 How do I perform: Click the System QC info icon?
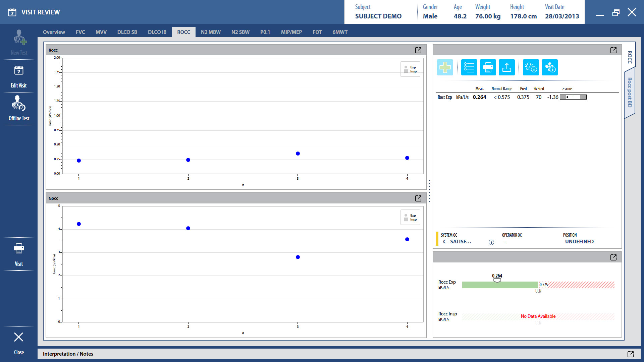pyautogui.click(x=491, y=242)
